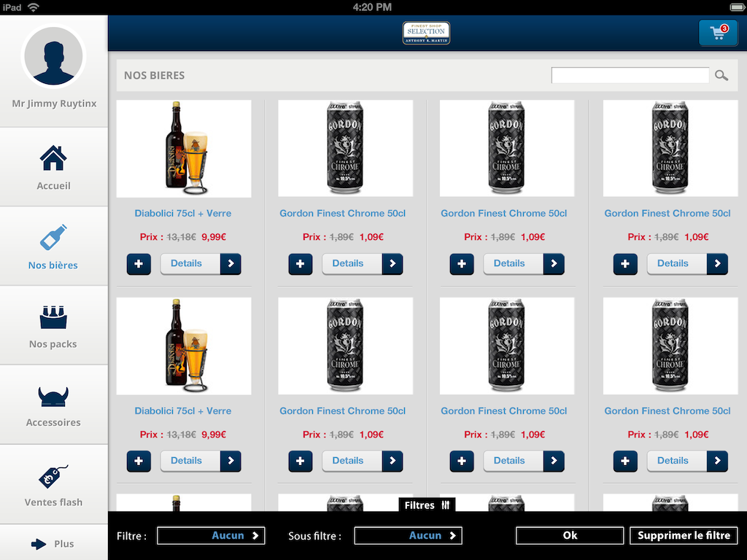Tap the top-row Diabolici bottle and glass image
The height and width of the screenshot is (560, 747).
[184, 149]
